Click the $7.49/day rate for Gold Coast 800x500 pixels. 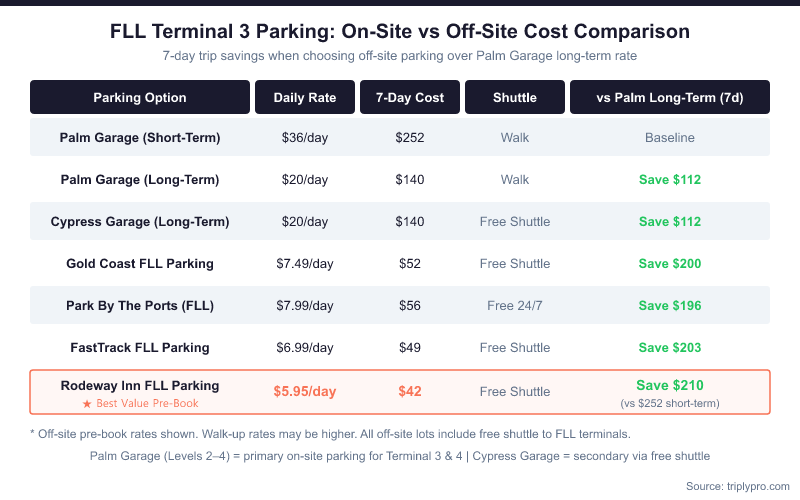pos(305,264)
